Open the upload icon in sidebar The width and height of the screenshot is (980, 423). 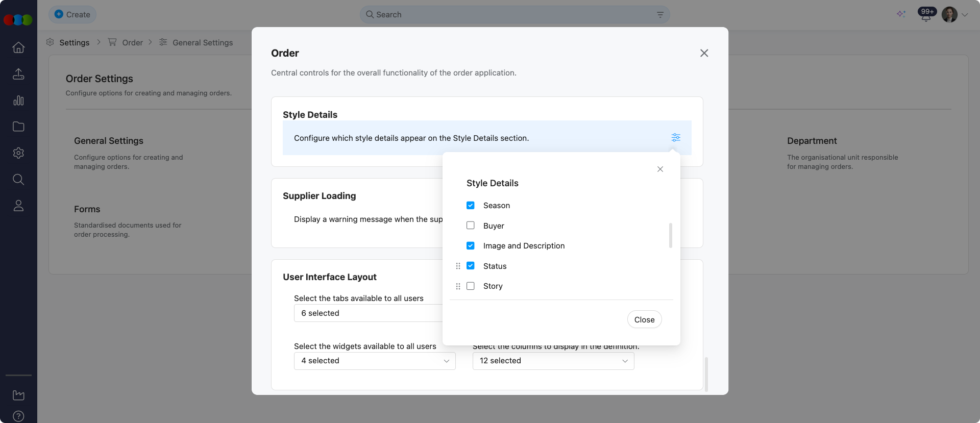point(18,74)
